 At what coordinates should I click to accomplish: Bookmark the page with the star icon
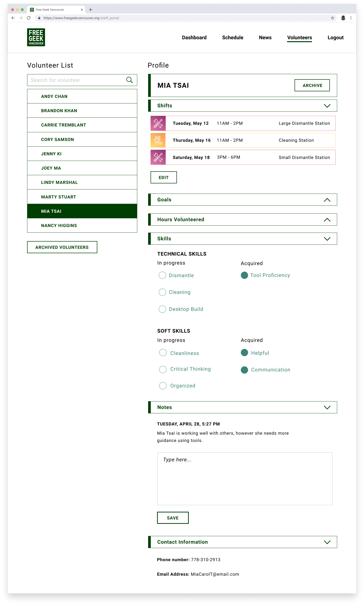[333, 18]
